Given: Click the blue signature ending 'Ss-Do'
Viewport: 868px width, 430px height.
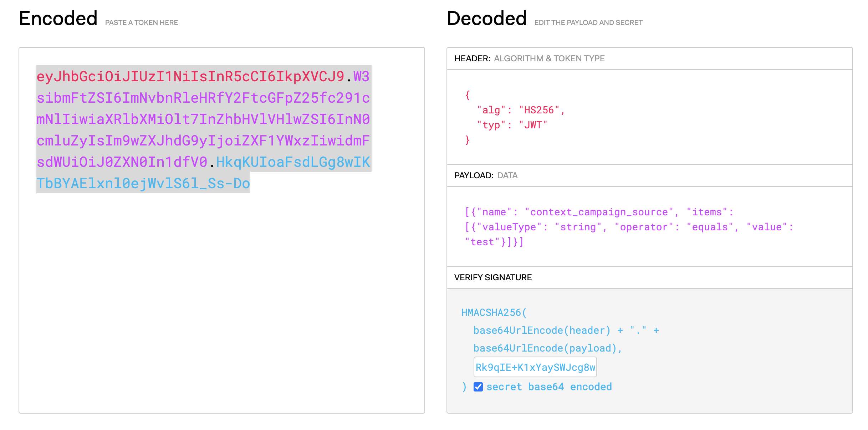Looking at the screenshot, I should (x=143, y=183).
